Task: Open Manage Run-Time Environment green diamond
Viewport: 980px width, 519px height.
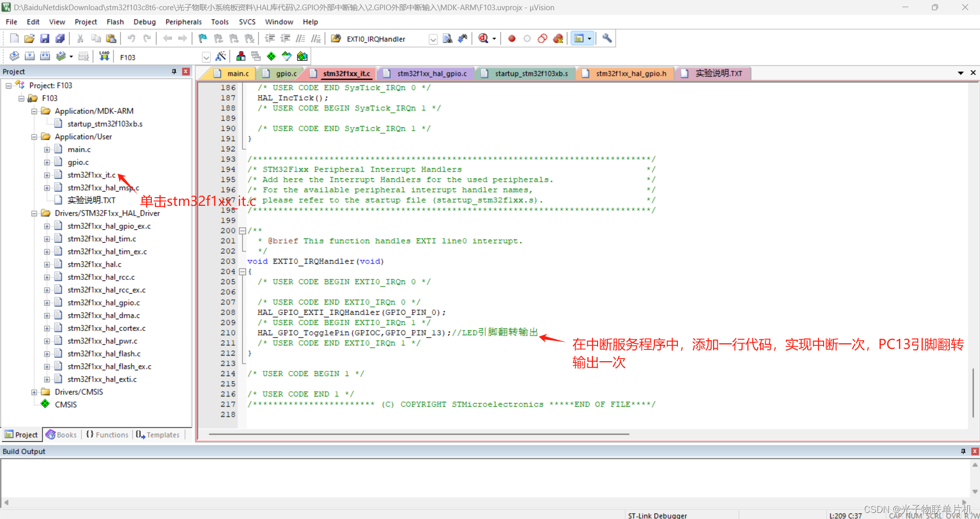Action: (x=271, y=56)
